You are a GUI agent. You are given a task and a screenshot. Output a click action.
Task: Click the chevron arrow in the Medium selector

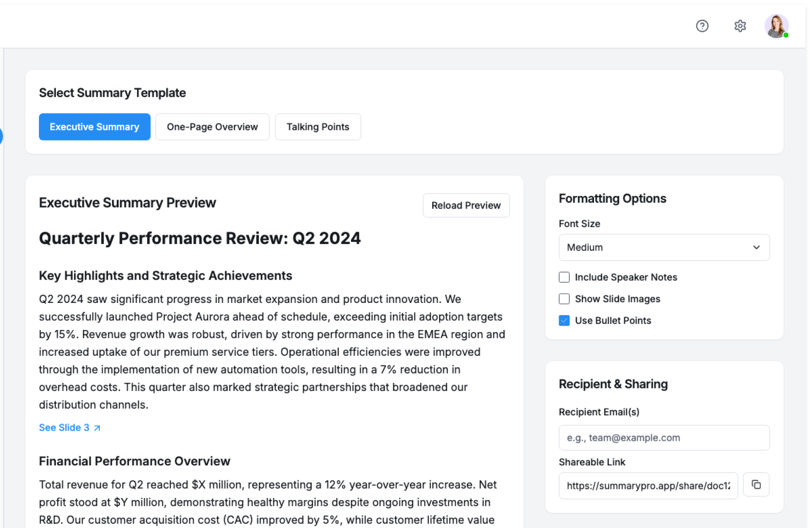point(756,247)
